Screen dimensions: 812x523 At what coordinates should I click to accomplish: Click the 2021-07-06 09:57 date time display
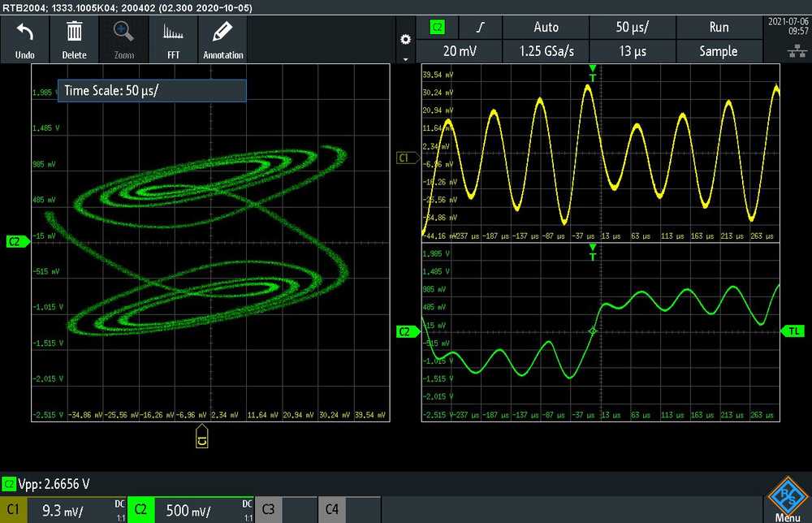point(788,26)
